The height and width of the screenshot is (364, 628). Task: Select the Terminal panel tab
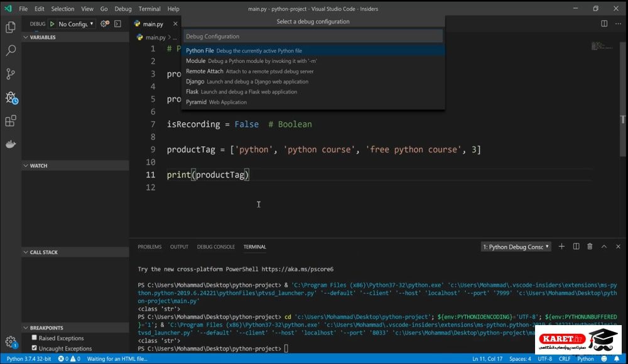(255, 247)
